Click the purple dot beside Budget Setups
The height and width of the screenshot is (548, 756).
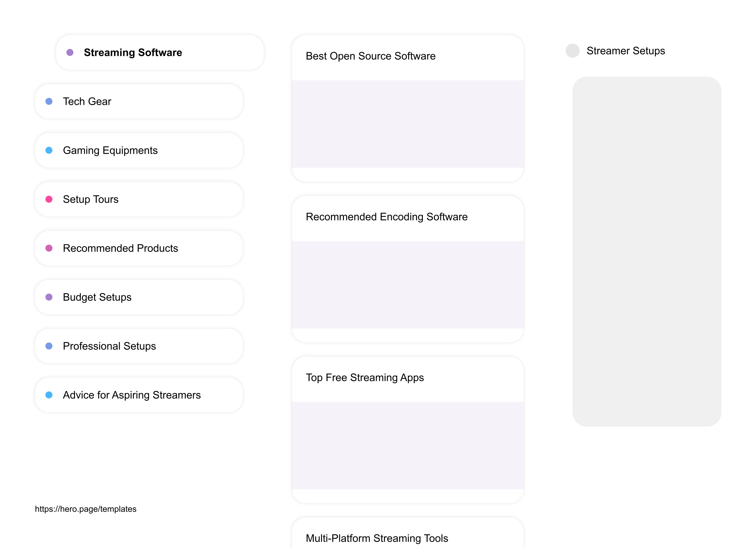pyautogui.click(x=49, y=297)
